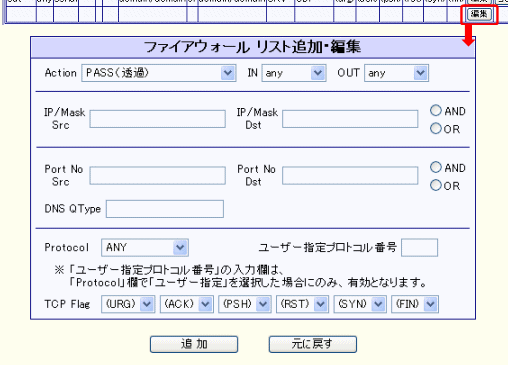
Task: Click the 元に戻す button
Action: [313, 344]
